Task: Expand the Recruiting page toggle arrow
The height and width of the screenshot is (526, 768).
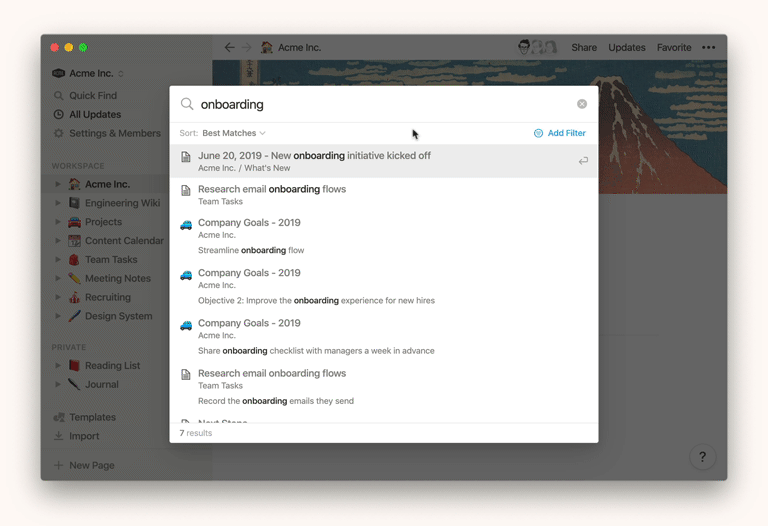Action: coord(58,297)
